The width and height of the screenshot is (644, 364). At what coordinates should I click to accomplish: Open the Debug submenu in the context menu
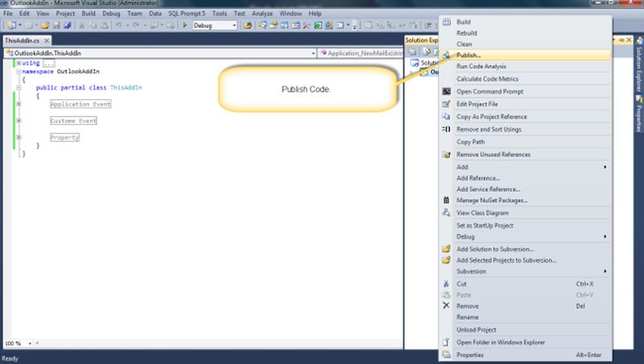click(526, 237)
